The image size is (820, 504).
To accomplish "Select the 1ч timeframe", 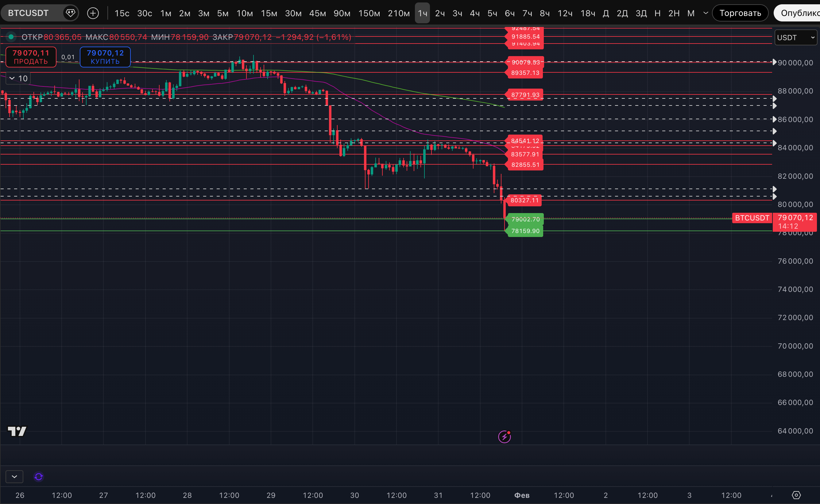I will [422, 13].
